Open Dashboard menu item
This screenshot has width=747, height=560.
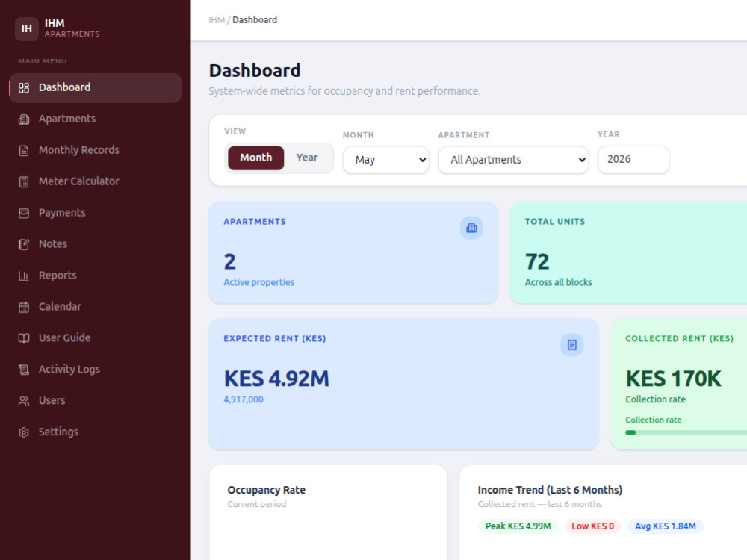(96, 87)
